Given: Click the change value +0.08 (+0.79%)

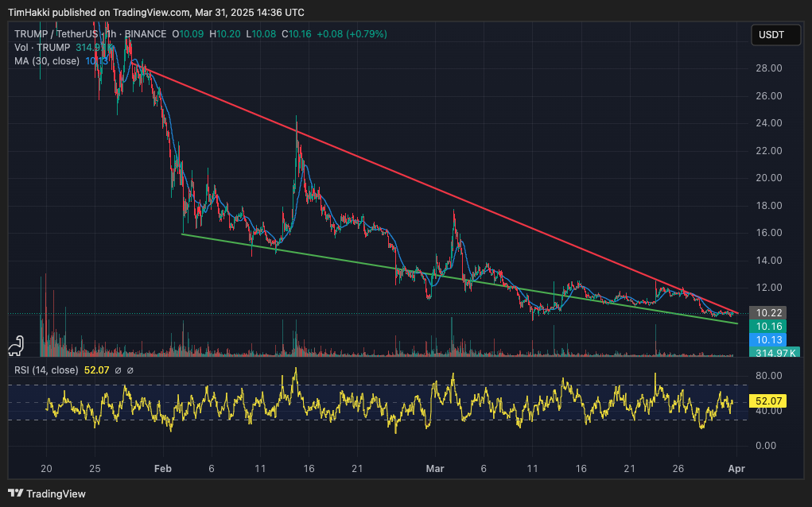Looking at the screenshot, I should [352, 34].
